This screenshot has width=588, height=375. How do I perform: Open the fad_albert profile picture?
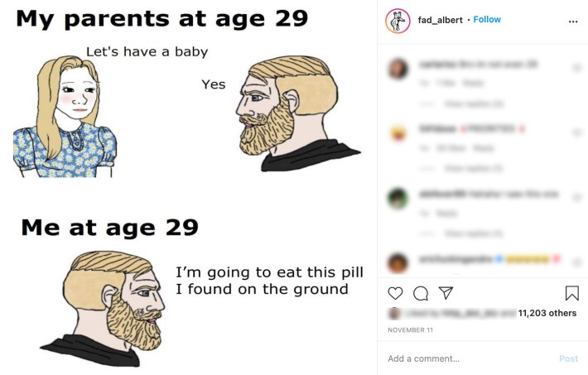pyautogui.click(x=398, y=21)
